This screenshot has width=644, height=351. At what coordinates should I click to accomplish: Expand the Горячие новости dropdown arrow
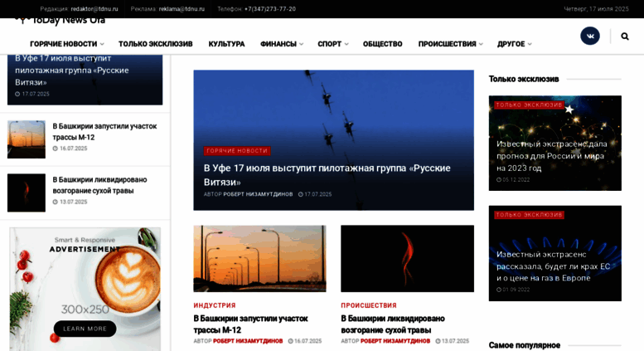(102, 44)
